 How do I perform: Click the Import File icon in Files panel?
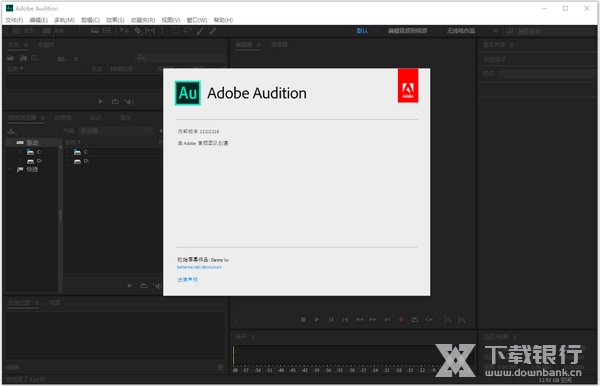pos(23,58)
